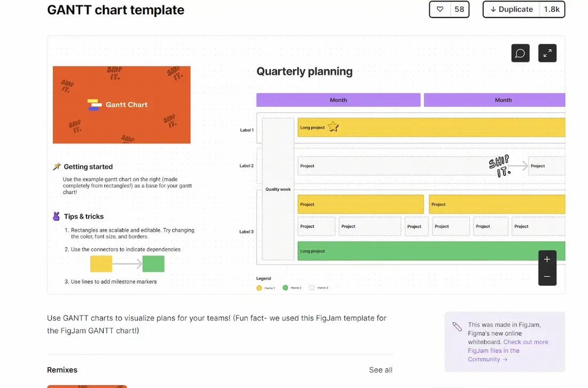The width and height of the screenshot is (588, 388).
Task: Click the magic wand Getting started icon
Action: [57, 166]
